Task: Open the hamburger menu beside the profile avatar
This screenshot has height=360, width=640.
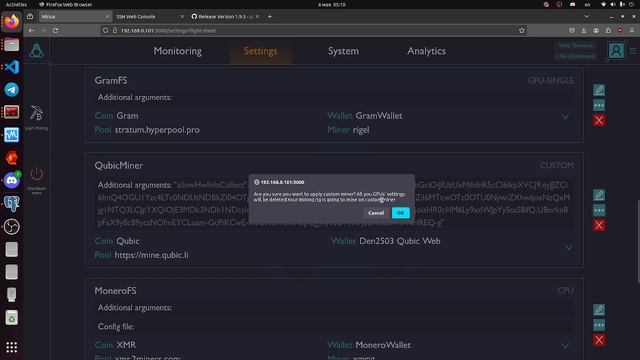Action: (x=633, y=51)
